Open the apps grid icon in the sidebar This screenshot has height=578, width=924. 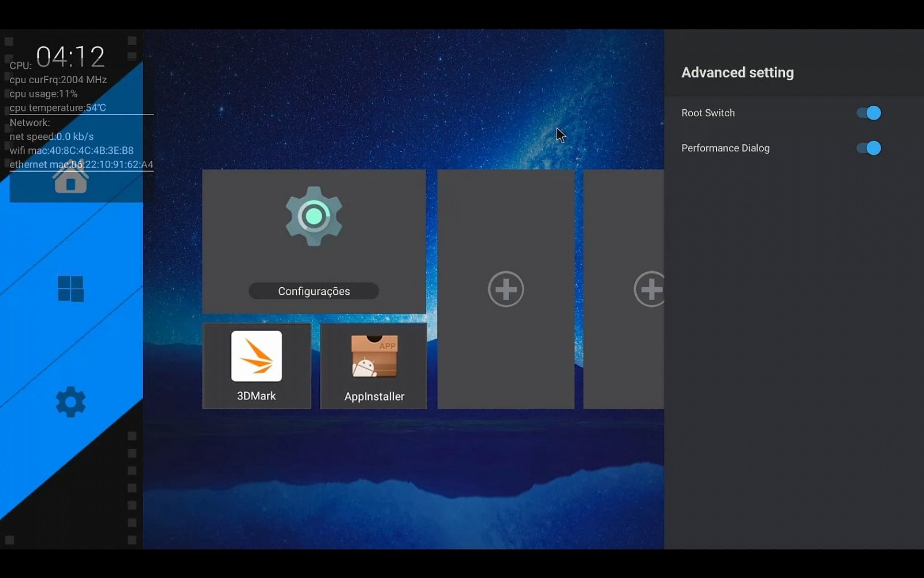69,288
